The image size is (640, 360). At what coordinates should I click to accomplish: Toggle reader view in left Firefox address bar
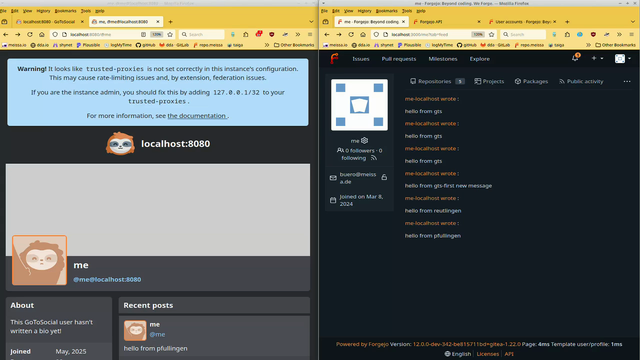click(143, 35)
